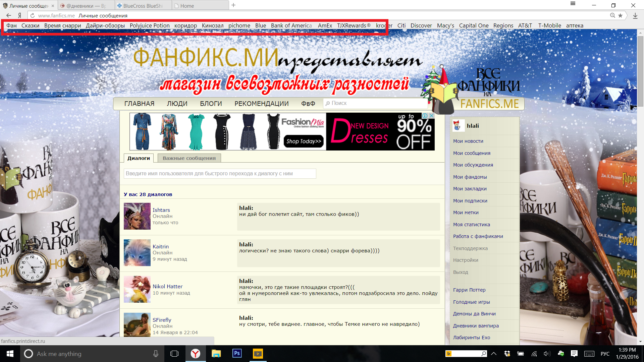Viewport: 644px width, 362px height.
Task: Open Kaitrin user profile link
Action: 161,246
